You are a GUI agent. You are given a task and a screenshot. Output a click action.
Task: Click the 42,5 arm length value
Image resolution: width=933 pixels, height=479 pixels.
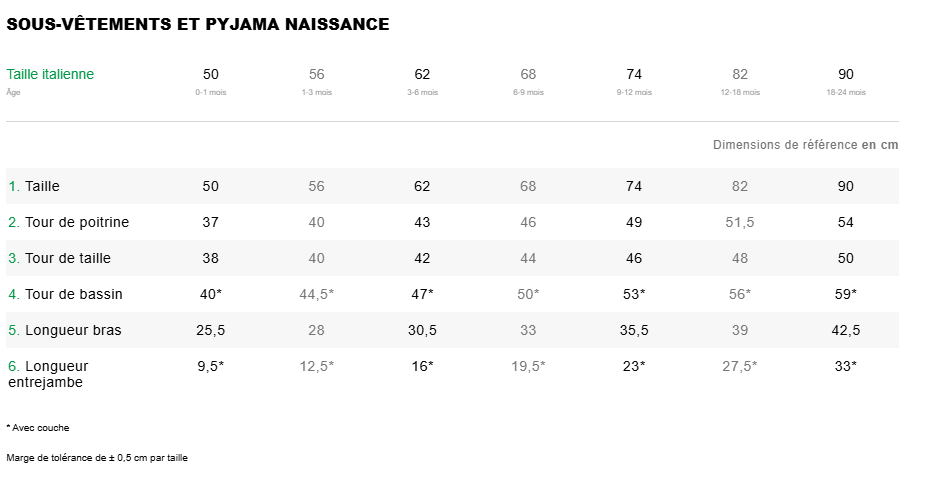(x=846, y=330)
